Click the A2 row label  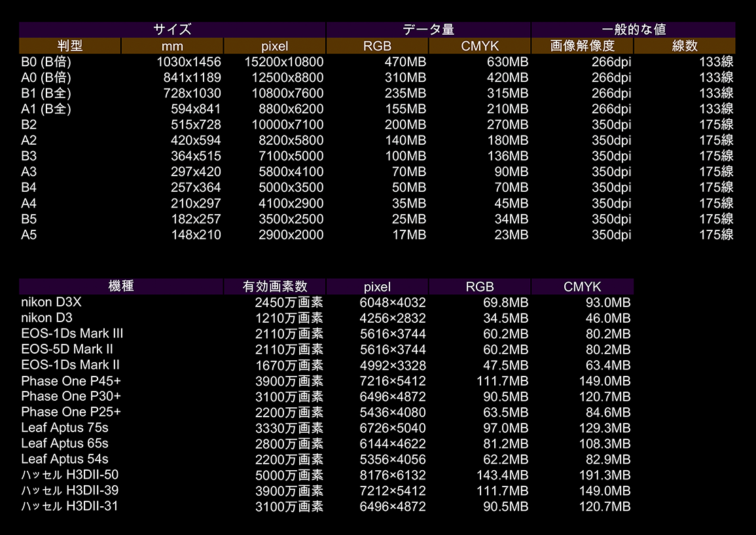[x=29, y=140]
